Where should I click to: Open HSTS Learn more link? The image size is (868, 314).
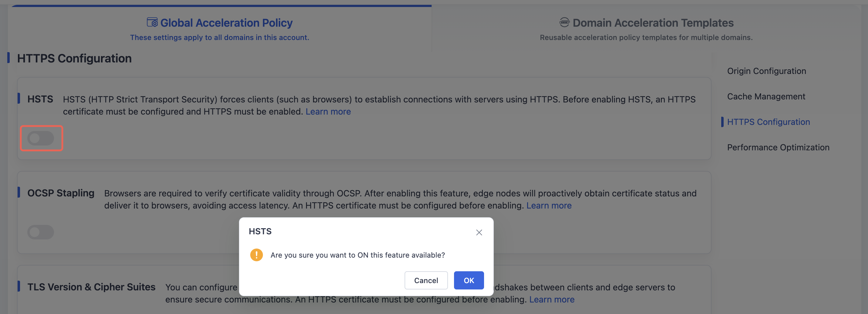(328, 112)
